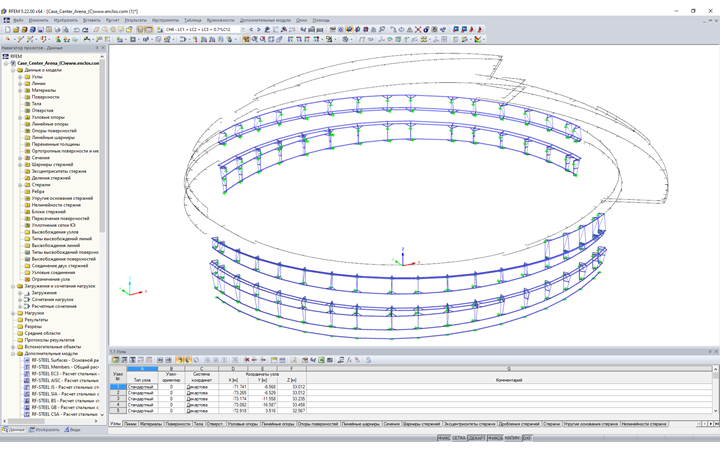720x450 pixels.
Task: Toggle ДЕКАРТ coordinates in the status bar
Action: (x=477, y=438)
